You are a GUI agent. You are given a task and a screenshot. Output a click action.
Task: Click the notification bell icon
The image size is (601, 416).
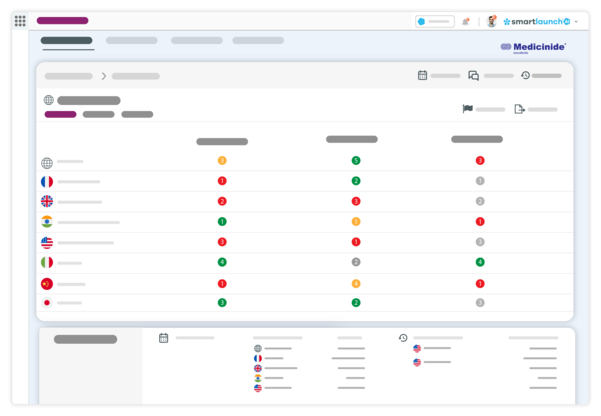click(466, 21)
